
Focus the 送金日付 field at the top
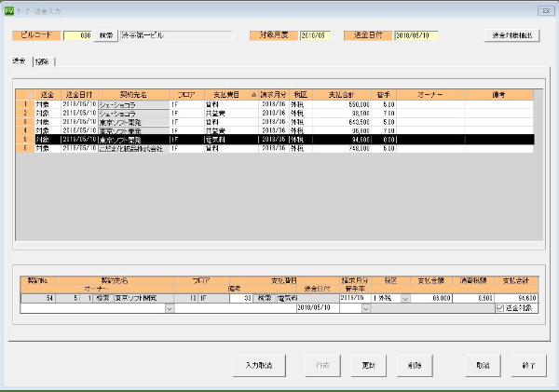416,35
